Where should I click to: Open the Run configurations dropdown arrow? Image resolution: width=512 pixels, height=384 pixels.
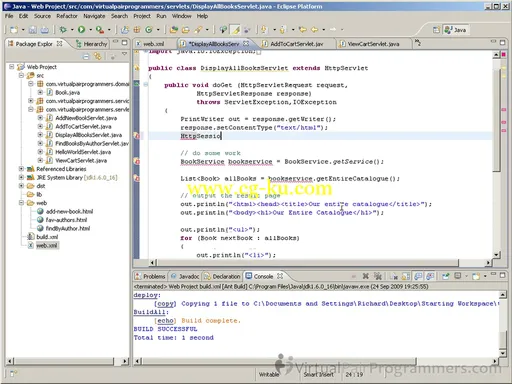91,30
